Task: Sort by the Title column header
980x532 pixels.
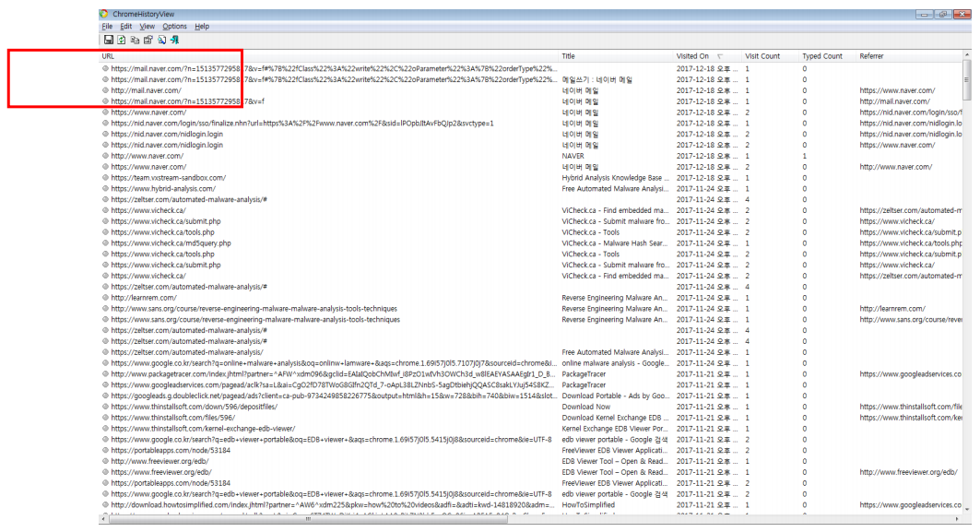Action: [616, 56]
